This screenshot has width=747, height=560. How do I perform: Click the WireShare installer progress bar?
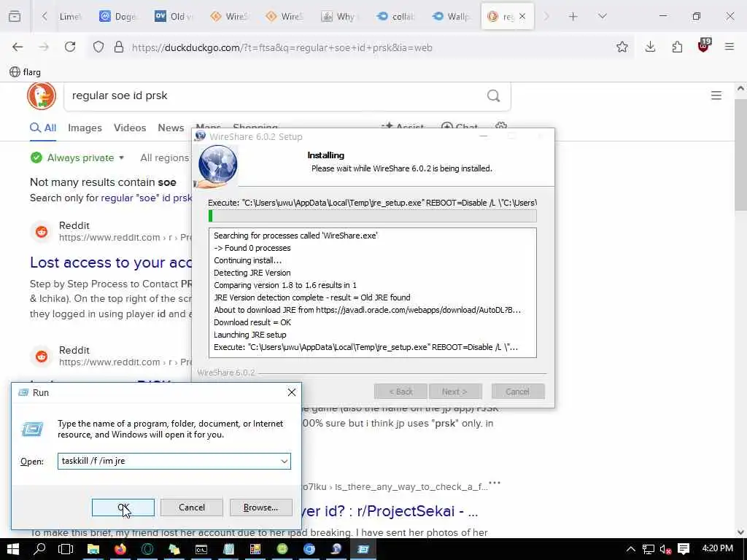[x=372, y=216]
